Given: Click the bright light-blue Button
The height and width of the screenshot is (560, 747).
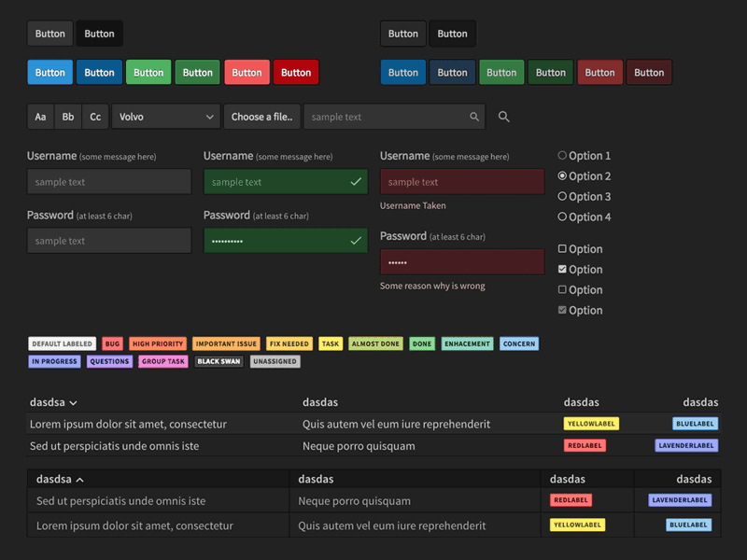Looking at the screenshot, I should click(49, 73).
